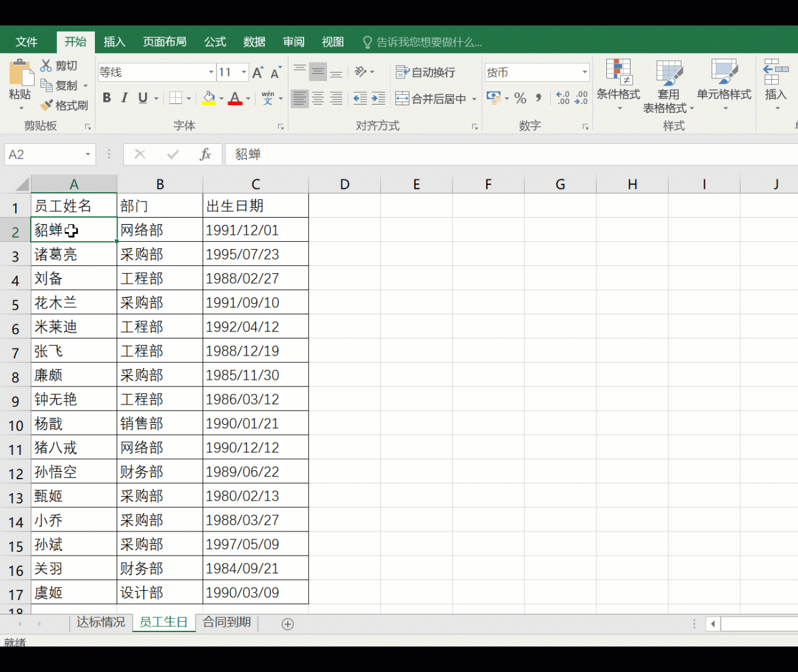Apply comma style
This screenshot has height=672, width=798.
coord(538,98)
